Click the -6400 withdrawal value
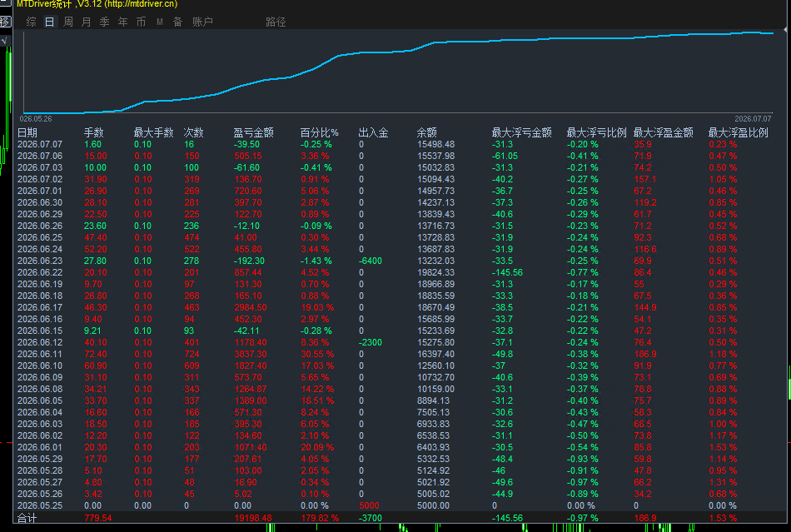The image size is (791, 532). point(371,261)
